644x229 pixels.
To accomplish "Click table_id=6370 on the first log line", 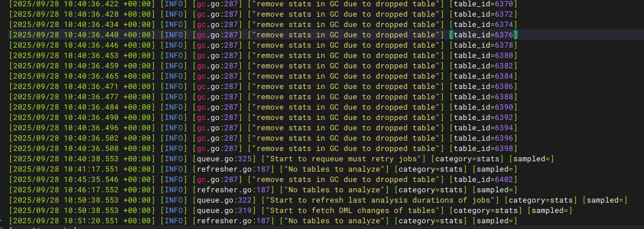I will pos(483,4).
